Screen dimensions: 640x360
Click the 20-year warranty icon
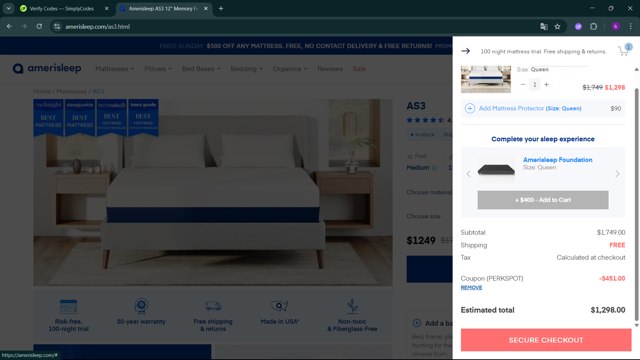pos(141,306)
